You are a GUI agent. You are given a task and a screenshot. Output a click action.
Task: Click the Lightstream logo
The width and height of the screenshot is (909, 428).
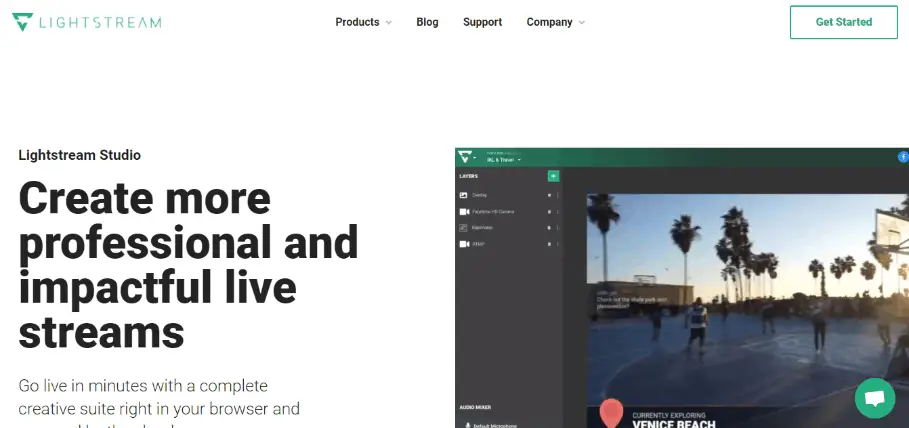click(x=87, y=22)
